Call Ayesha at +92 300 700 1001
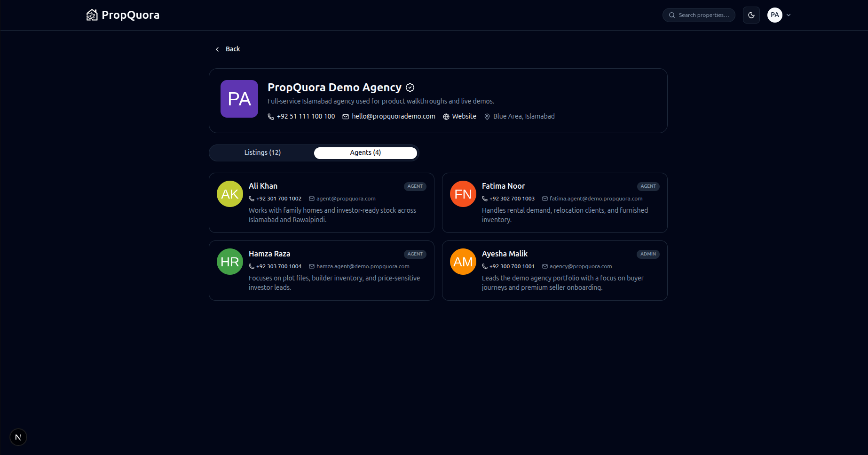This screenshot has width=868, height=455. click(x=512, y=266)
